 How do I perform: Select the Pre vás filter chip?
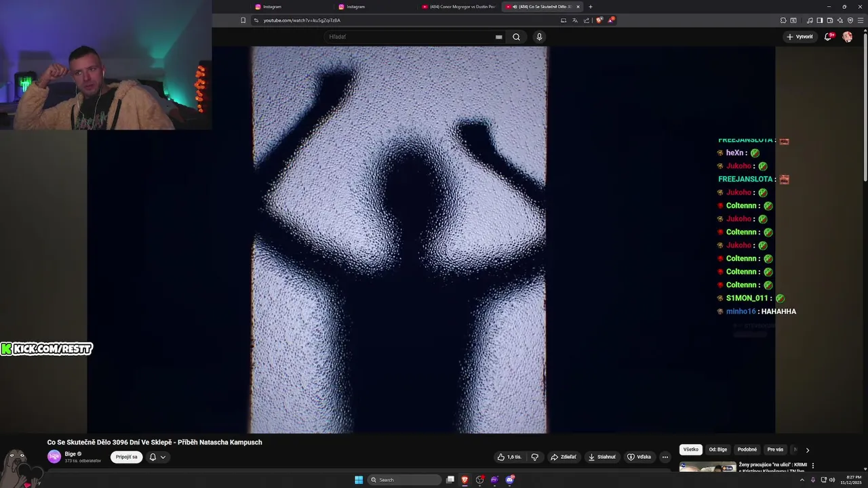click(775, 449)
